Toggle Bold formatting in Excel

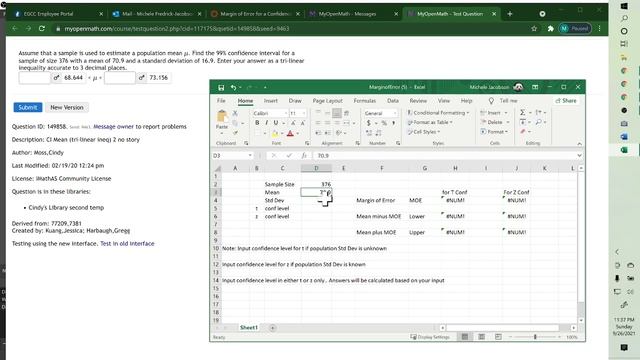[257, 123]
